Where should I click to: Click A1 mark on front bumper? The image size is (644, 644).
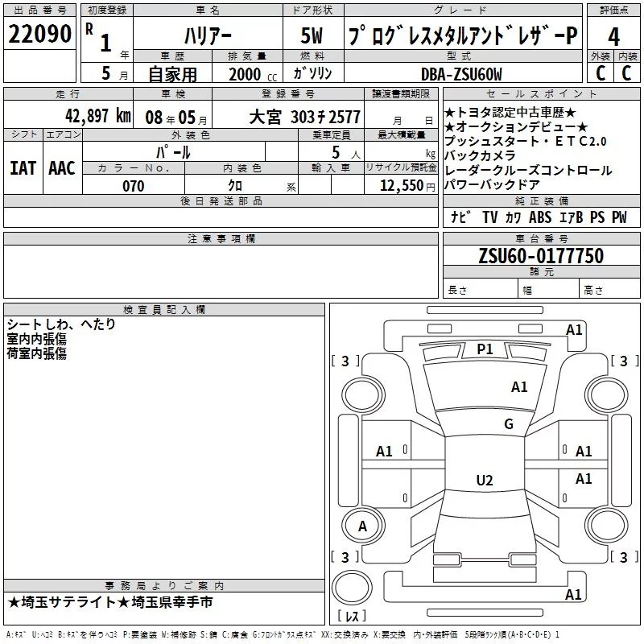coord(574,330)
